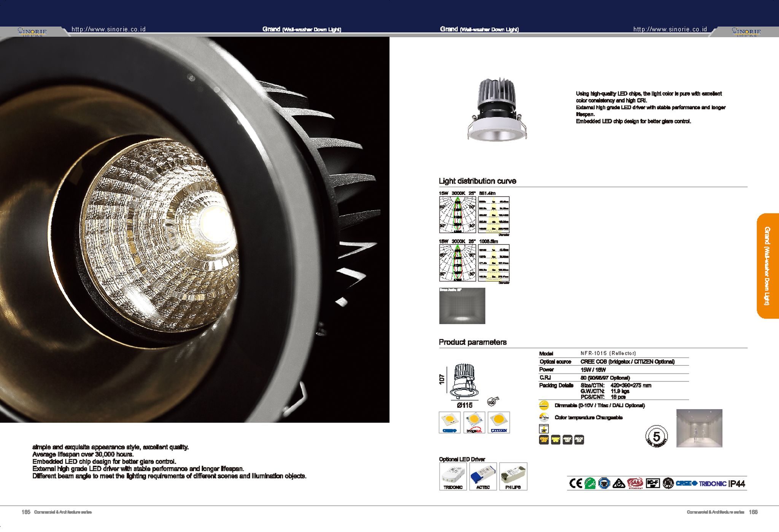Viewport: 779px width, 532px height.
Task: Click the CE certification mark
Action: [576, 483]
